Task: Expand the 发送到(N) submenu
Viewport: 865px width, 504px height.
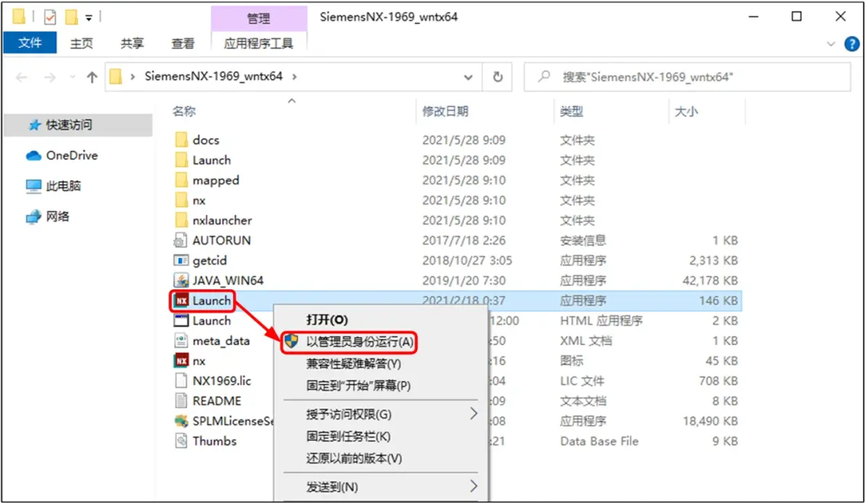Action: coord(473,487)
